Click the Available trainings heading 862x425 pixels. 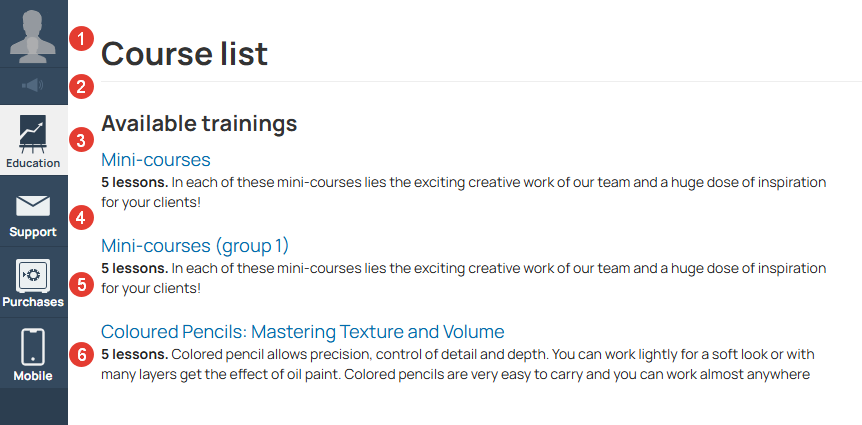click(x=199, y=123)
